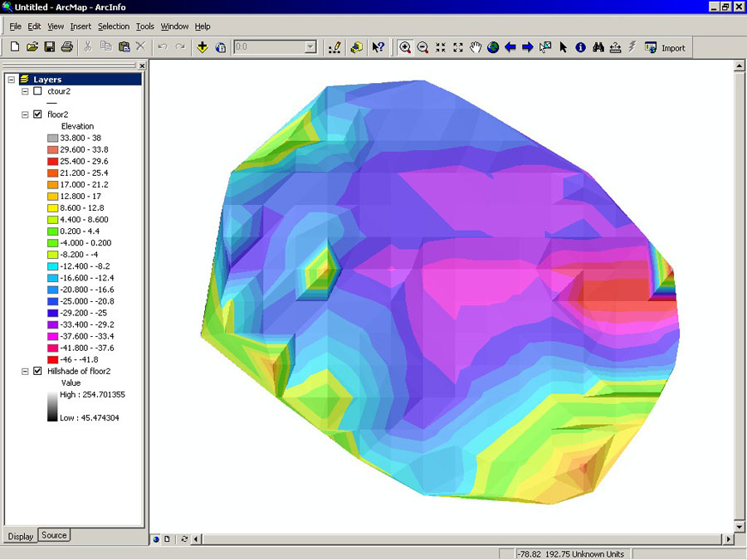747x560 pixels.
Task: Select the Measure tool
Action: click(616, 47)
